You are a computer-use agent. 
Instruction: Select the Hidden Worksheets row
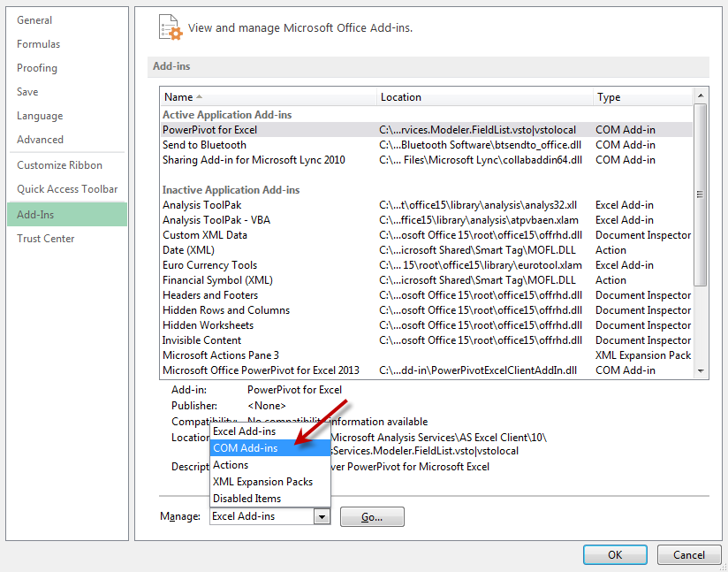426,325
